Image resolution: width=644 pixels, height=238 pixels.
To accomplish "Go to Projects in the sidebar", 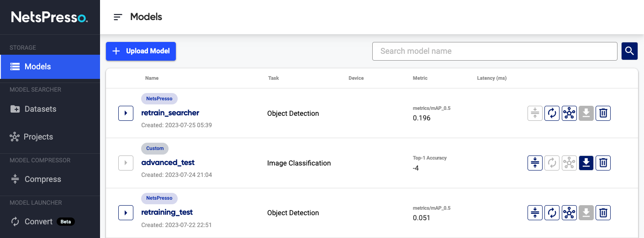I will (x=38, y=137).
